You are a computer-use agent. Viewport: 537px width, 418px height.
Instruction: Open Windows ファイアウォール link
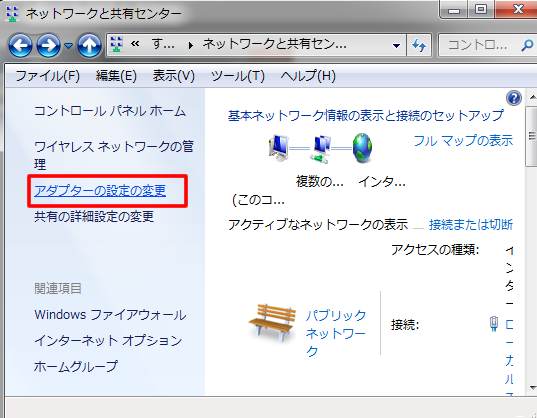pyautogui.click(x=110, y=315)
